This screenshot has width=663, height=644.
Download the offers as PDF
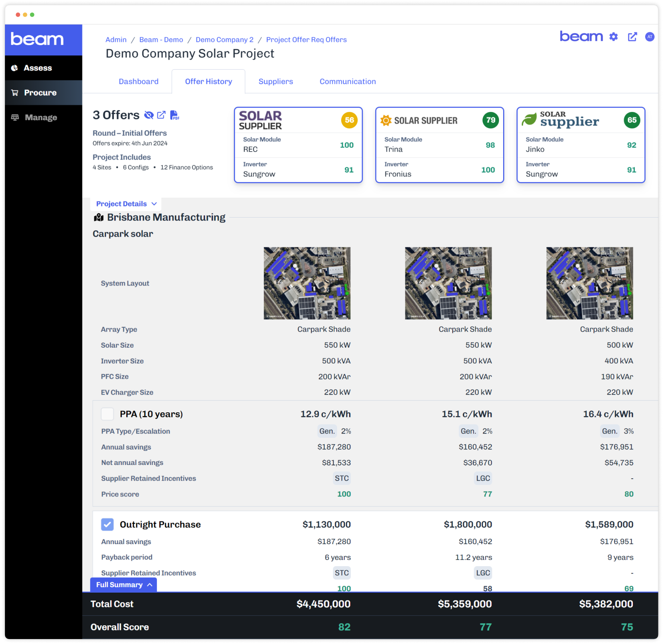pyautogui.click(x=175, y=115)
